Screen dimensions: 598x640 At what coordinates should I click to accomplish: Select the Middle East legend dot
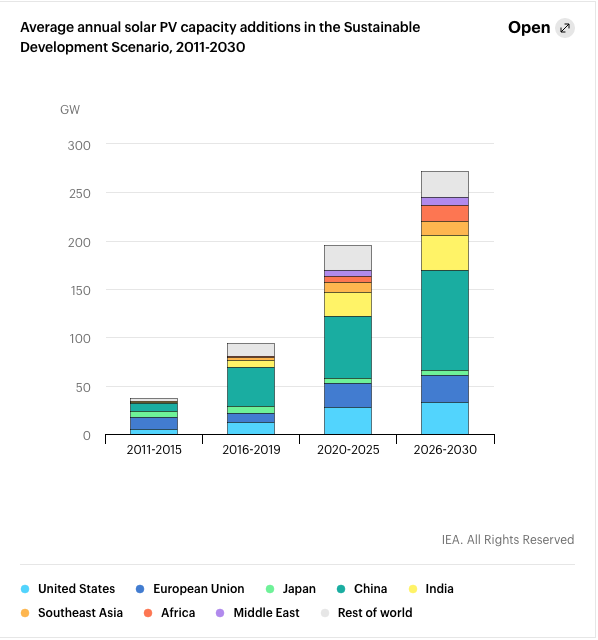point(220,613)
